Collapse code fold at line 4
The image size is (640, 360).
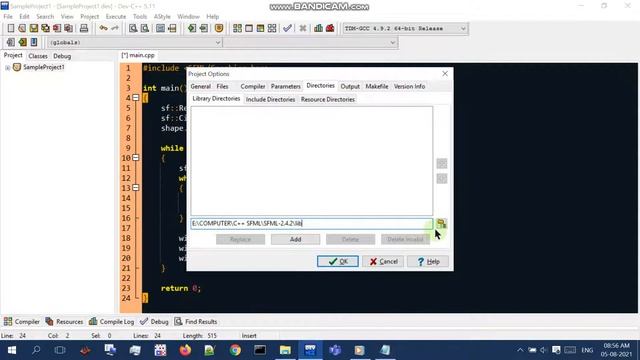[136, 98]
